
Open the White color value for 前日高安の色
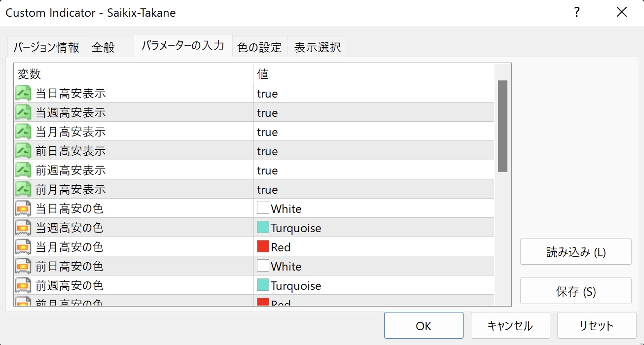(286, 267)
